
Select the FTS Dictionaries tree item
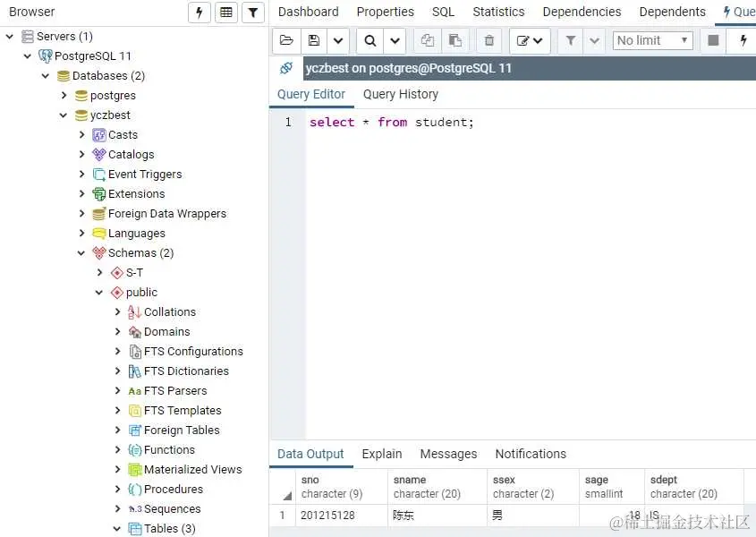(x=186, y=371)
